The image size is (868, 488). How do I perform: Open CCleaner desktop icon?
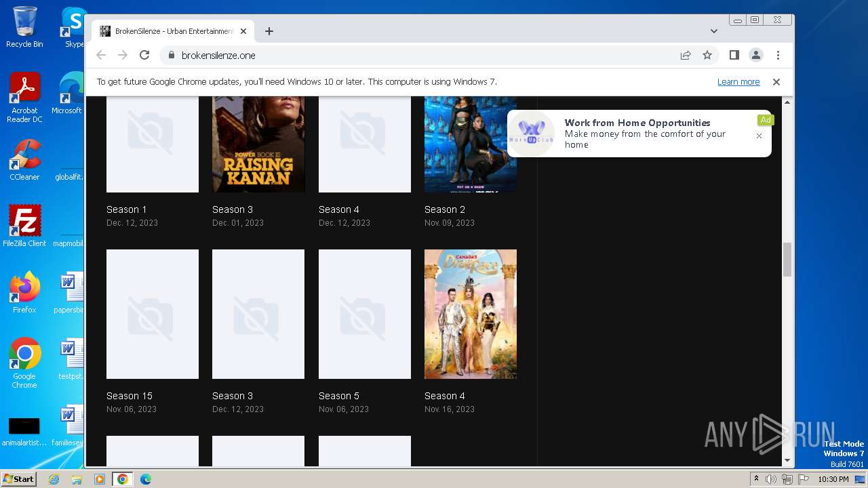coord(24,160)
